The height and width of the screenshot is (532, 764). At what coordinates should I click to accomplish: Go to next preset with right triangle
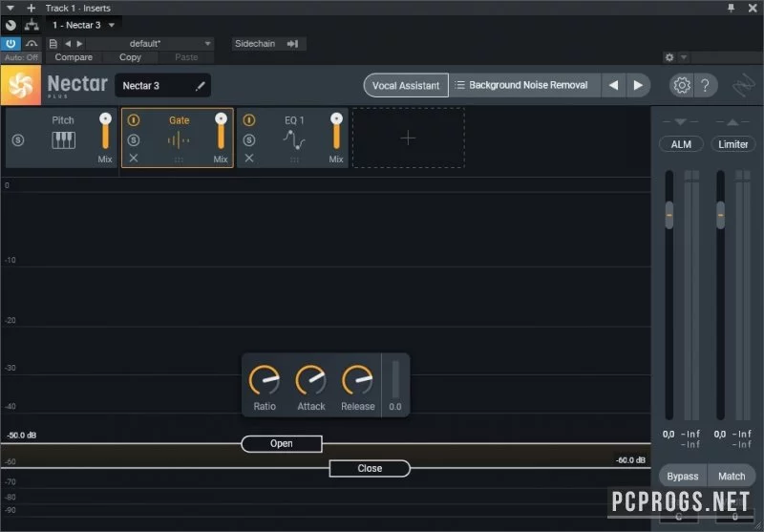click(79, 44)
